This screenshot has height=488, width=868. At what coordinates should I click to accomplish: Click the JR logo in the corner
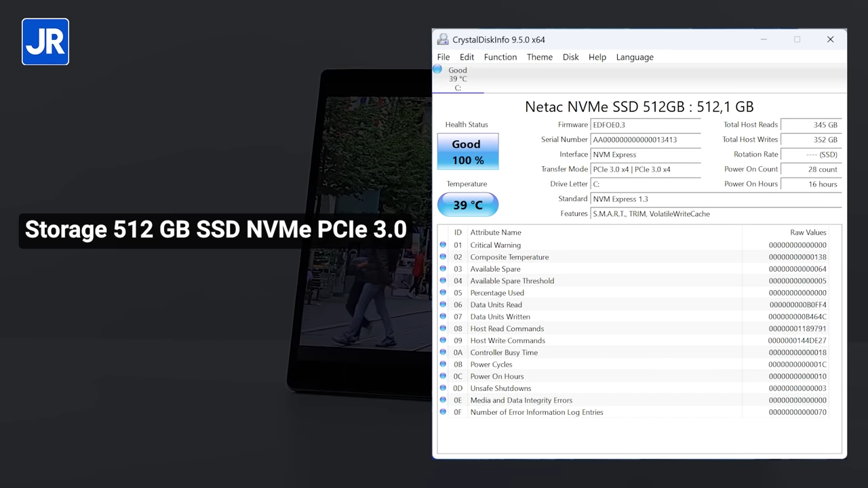point(45,42)
